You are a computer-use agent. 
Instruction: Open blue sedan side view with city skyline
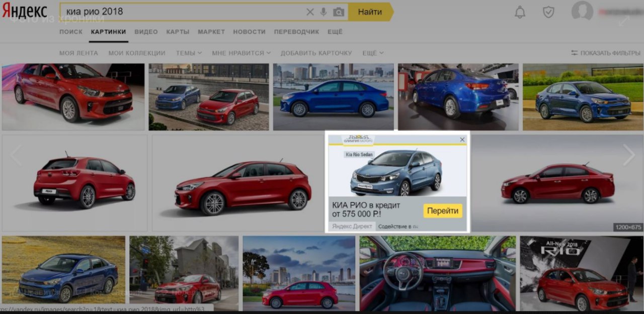coord(334,97)
